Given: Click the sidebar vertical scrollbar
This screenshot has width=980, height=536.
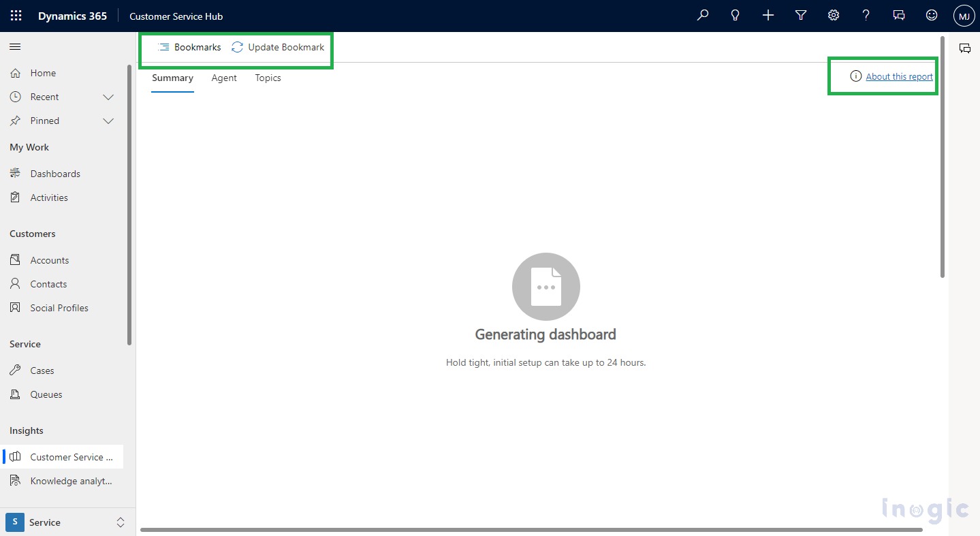Looking at the screenshot, I should tap(129, 204).
